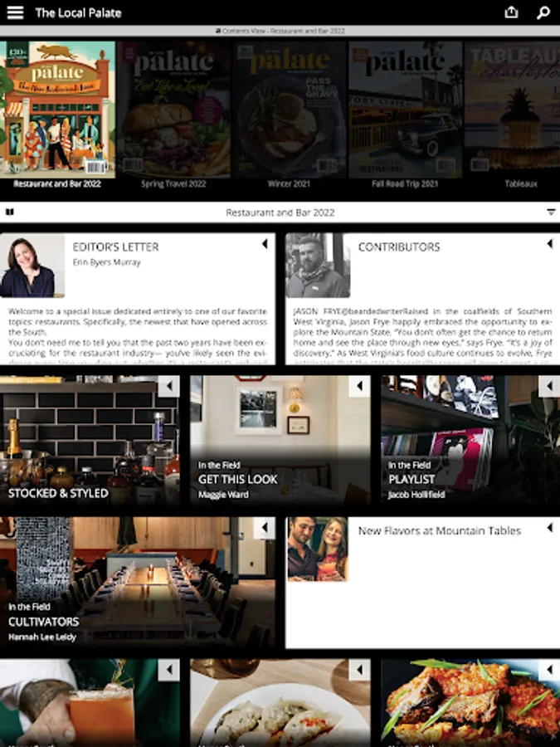Viewport: 560px width, 747px height.
Task: Select the Restaurant and Bar 2022 cover
Action: pos(57,109)
